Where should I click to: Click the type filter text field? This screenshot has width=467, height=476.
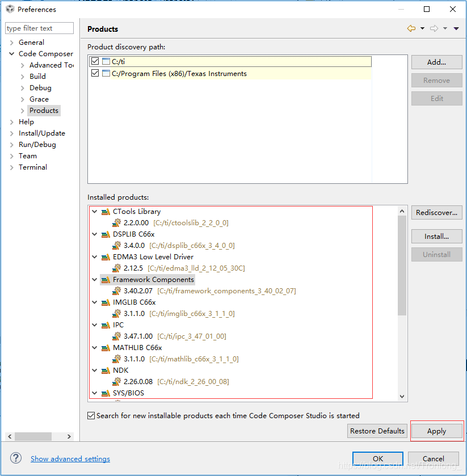point(39,28)
